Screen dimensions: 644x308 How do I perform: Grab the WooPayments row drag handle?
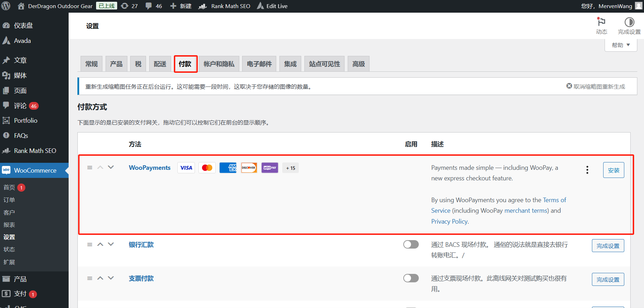[x=90, y=167]
